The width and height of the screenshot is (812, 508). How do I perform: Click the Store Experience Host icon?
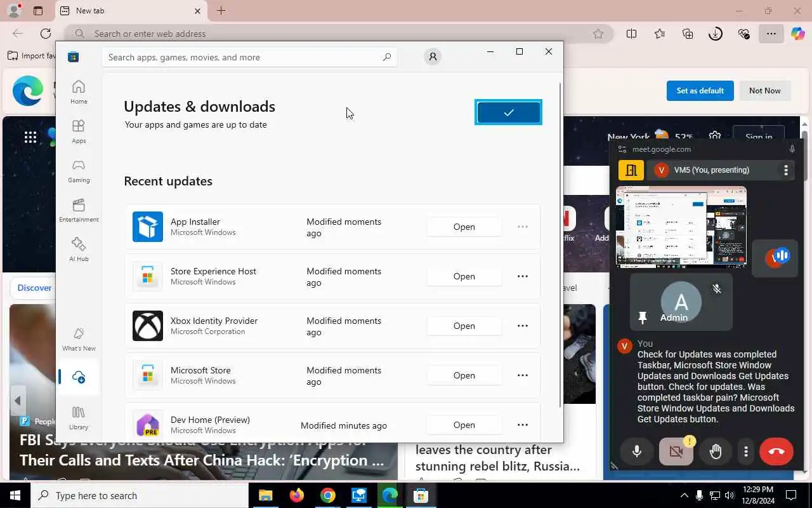pyautogui.click(x=148, y=276)
